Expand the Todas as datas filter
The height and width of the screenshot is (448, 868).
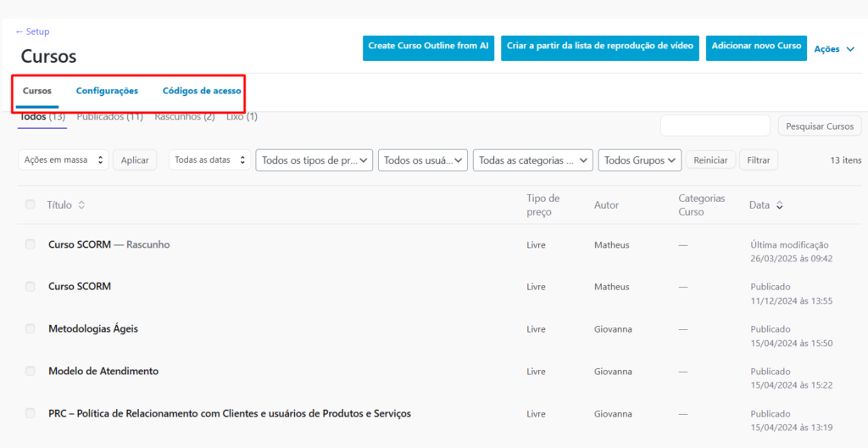[x=209, y=160]
